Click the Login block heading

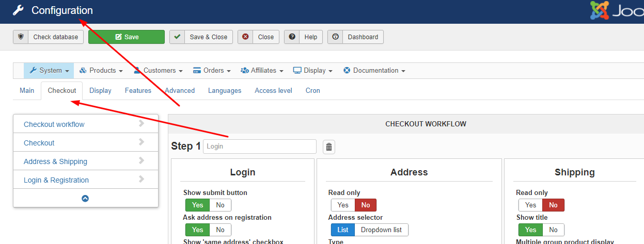pos(243,172)
